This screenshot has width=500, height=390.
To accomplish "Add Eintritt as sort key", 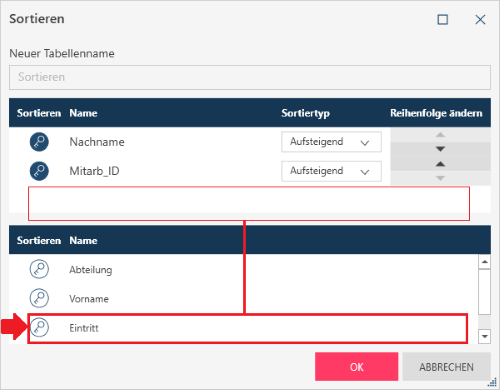I will [39, 327].
